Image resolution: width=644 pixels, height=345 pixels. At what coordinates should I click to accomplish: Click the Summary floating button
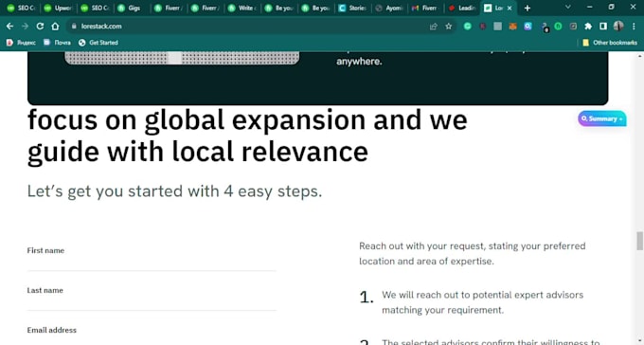point(602,118)
